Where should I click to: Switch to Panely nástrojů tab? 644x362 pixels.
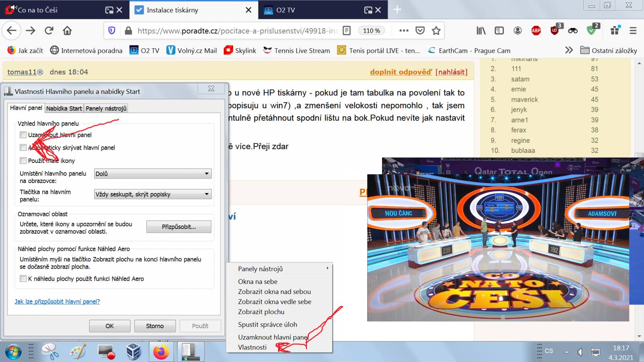point(106,108)
